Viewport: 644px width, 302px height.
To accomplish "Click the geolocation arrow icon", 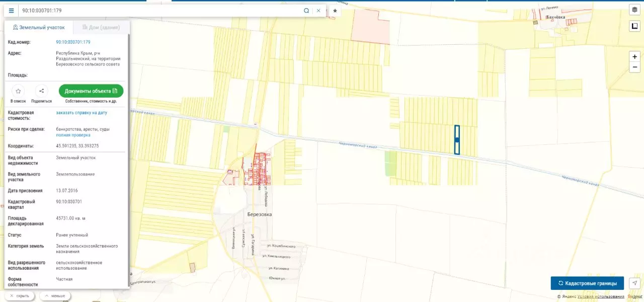I will click(x=635, y=283).
